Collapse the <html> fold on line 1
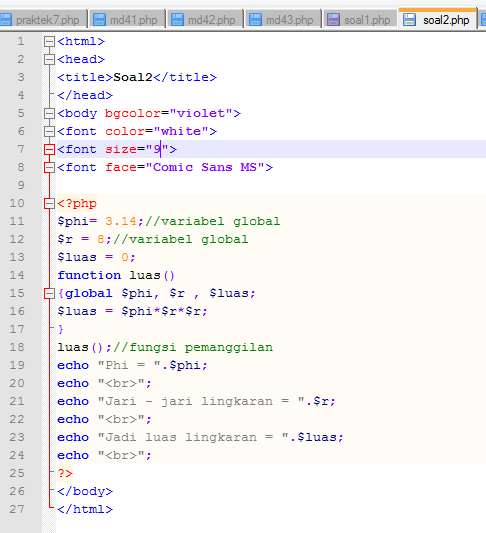This screenshot has width=486, height=533. click(x=49, y=41)
